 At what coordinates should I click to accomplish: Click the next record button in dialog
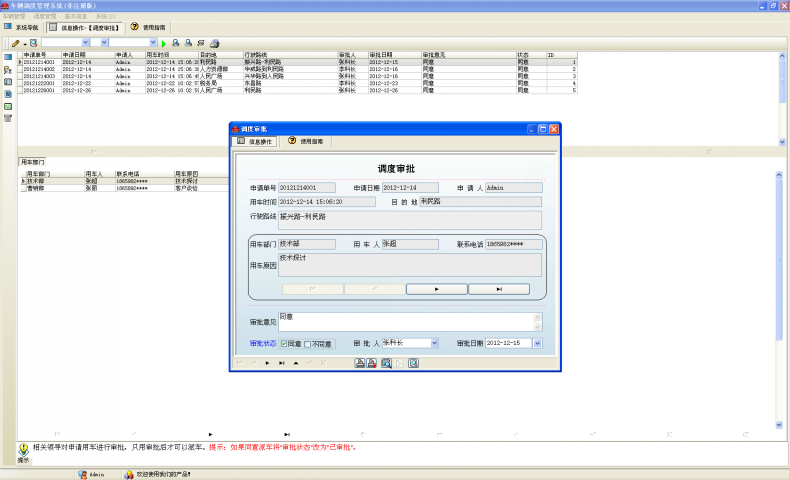pos(435,288)
